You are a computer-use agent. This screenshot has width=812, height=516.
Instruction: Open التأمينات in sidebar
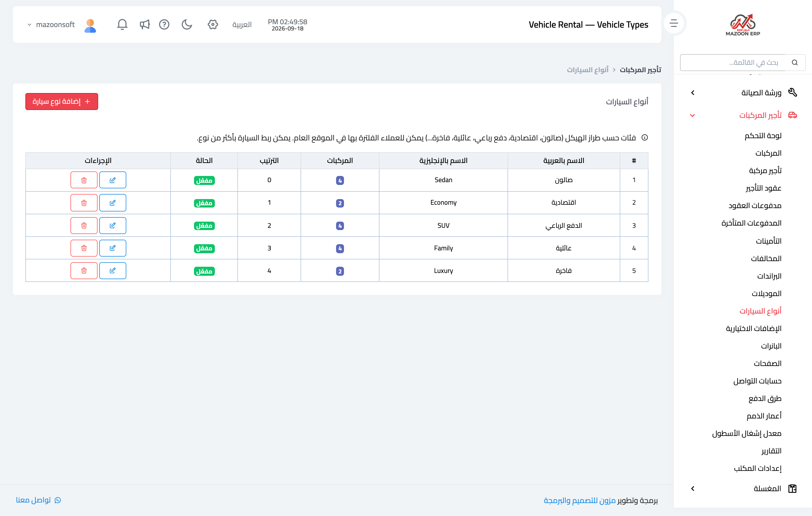[769, 241]
